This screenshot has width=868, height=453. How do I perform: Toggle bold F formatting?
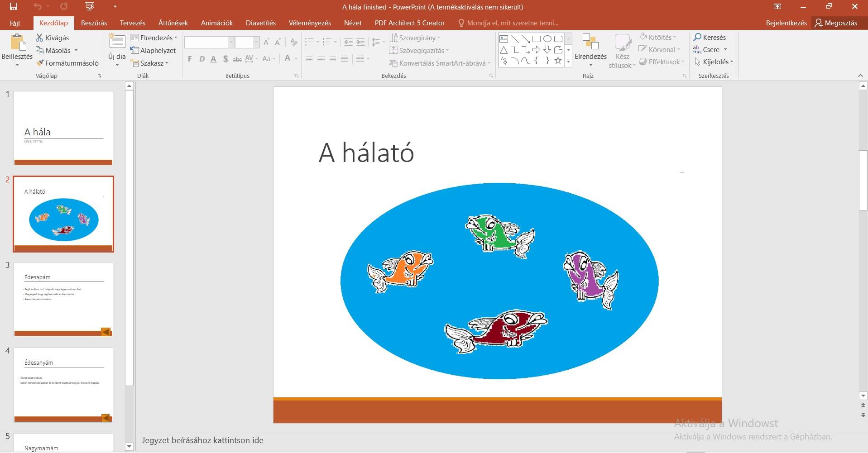(190, 59)
